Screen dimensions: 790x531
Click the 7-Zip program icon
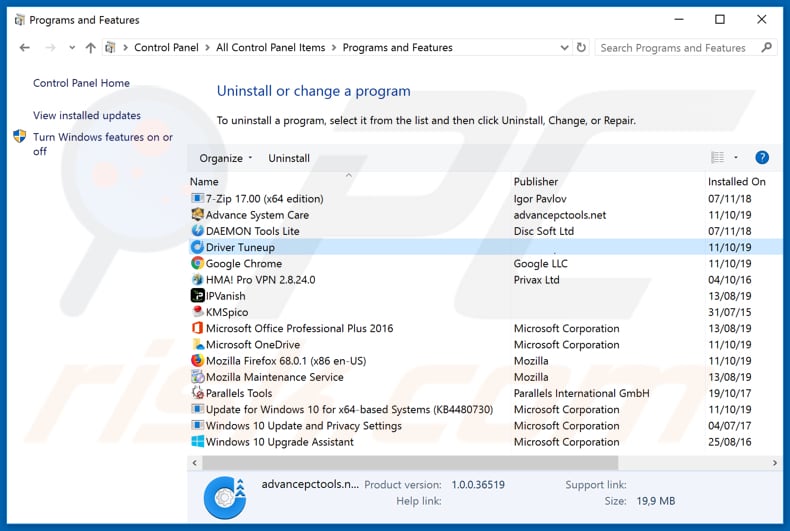[197, 198]
